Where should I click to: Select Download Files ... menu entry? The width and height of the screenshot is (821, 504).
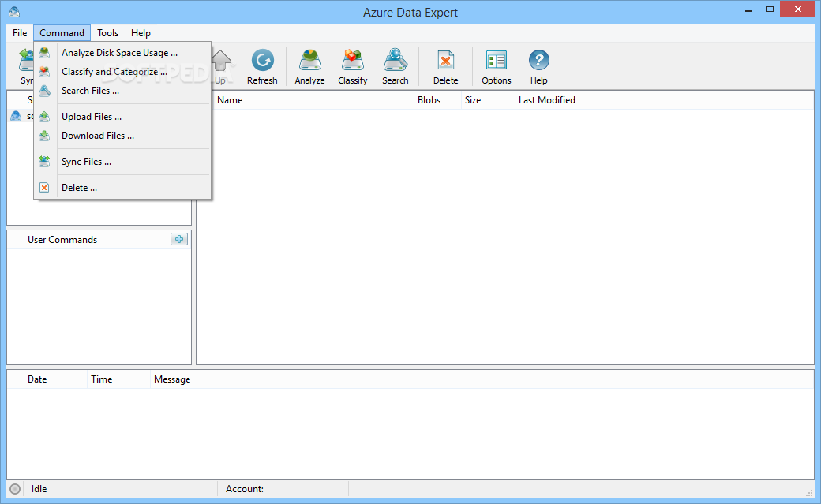click(122, 135)
